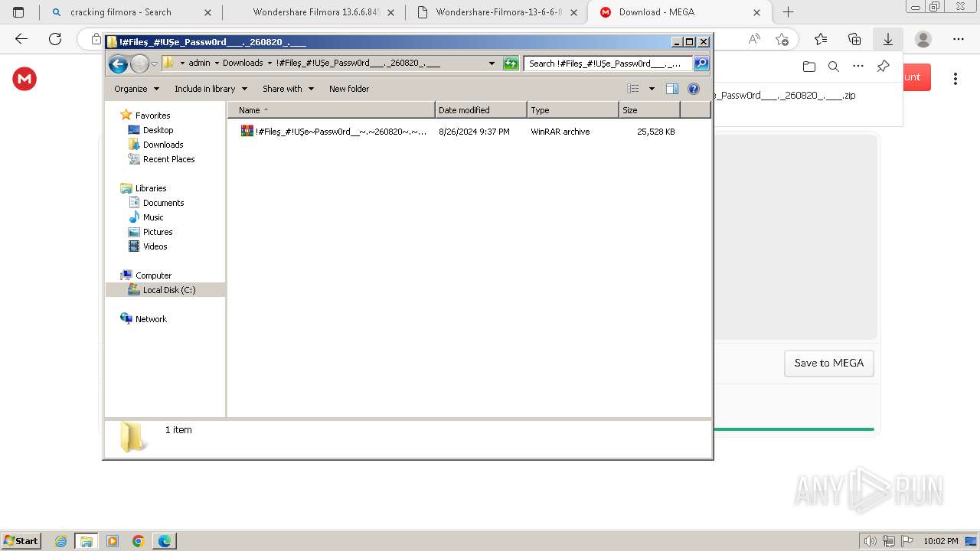
Task: Click the search magnifier in Explorer
Action: (x=701, y=64)
